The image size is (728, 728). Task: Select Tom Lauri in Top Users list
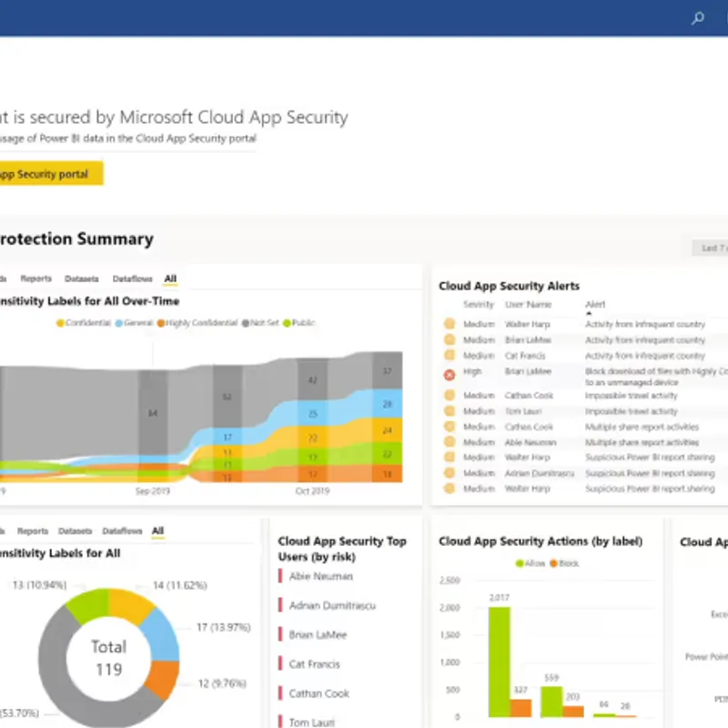(x=311, y=722)
